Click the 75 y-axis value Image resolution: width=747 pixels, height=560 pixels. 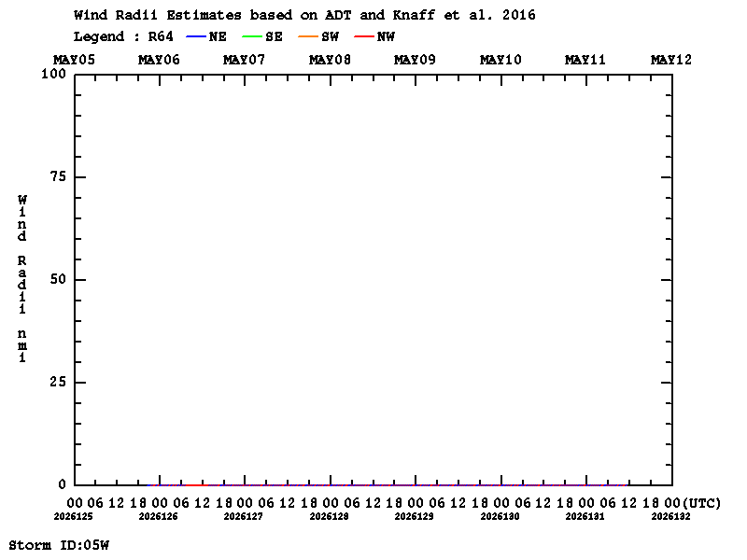coord(58,176)
